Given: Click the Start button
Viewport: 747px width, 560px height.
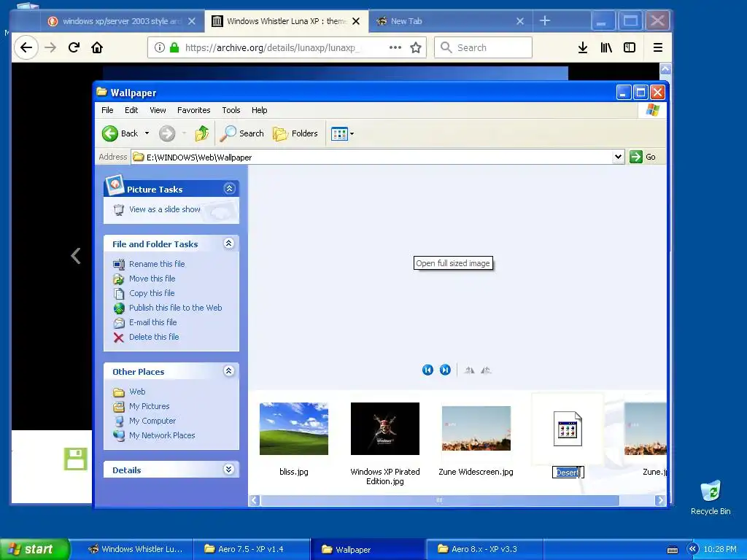Looking at the screenshot, I should [34, 549].
